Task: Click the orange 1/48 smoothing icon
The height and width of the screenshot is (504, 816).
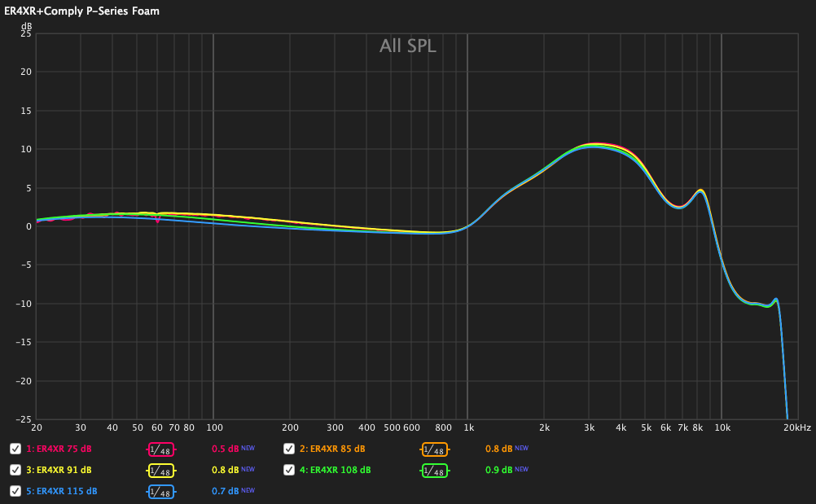Action: (x=434, y=449)
